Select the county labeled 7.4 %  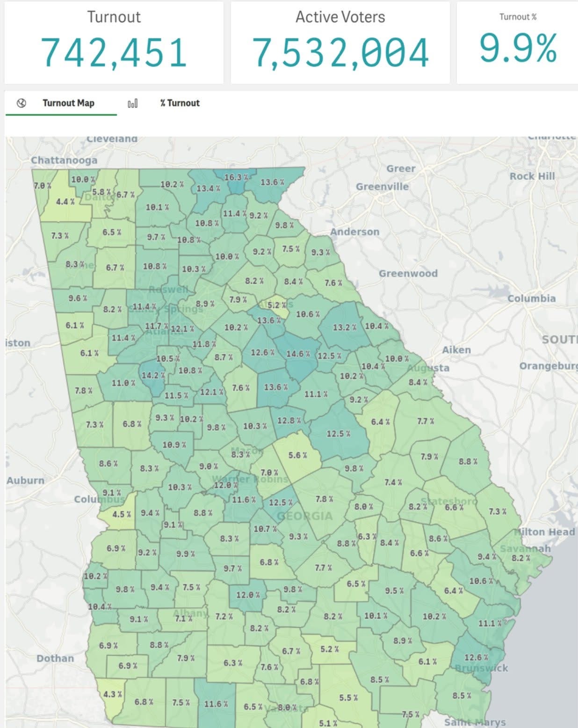tap(393, 482)
